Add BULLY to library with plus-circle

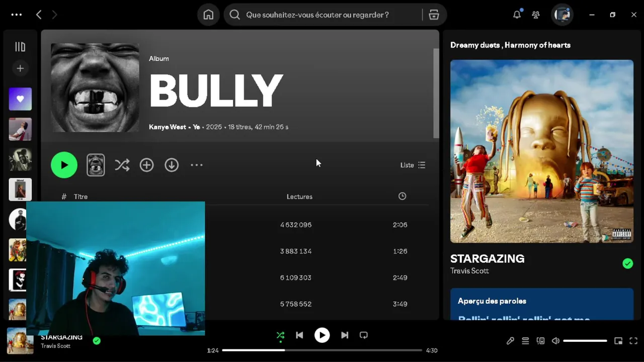coord(146,165)
